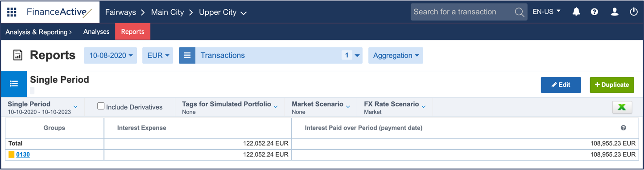Toggle Include Derivatives checkbox
Screen dimensions: 644x170
101,106
